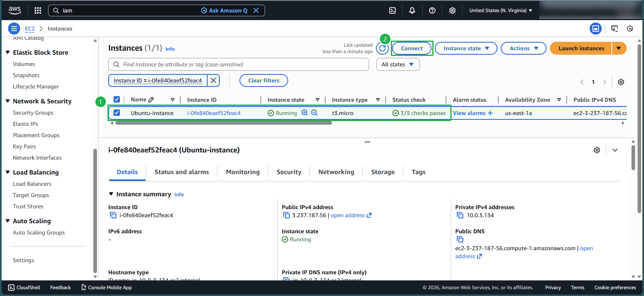644x296 pixels.
Task: Open the services grid menu
Action: tap(38, 10)
